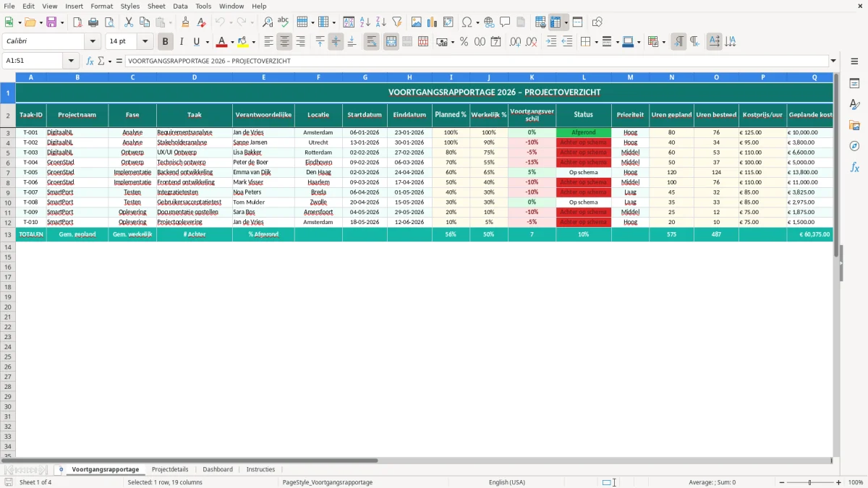Toggle Center Vertically alignment
868x488 pixels.
pyautogui.click(x=336, y=42)
